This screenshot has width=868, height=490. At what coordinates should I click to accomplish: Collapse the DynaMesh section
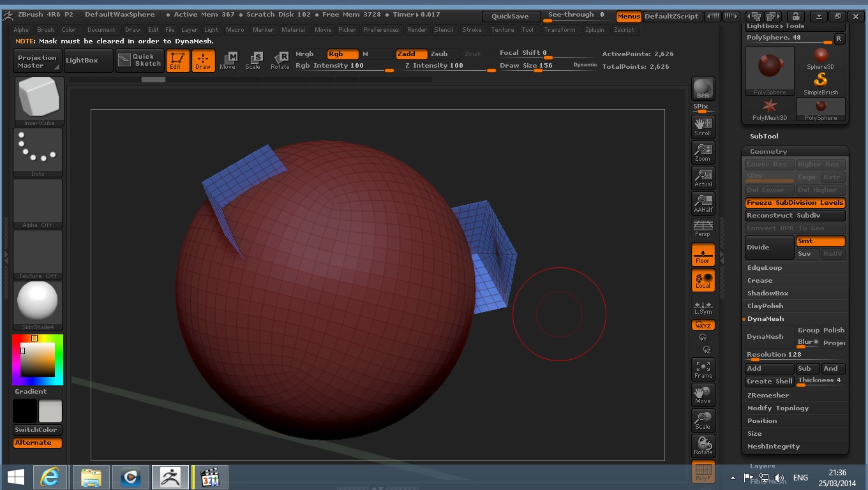(765, 318)
